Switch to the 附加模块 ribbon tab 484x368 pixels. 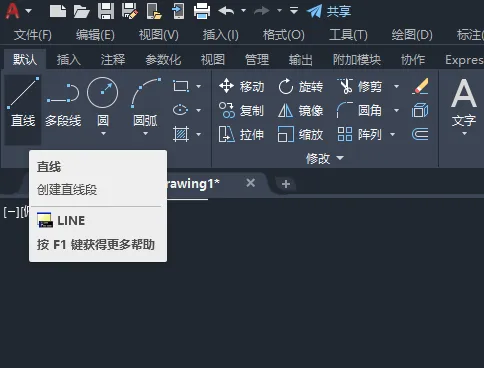tap(357, 60)
